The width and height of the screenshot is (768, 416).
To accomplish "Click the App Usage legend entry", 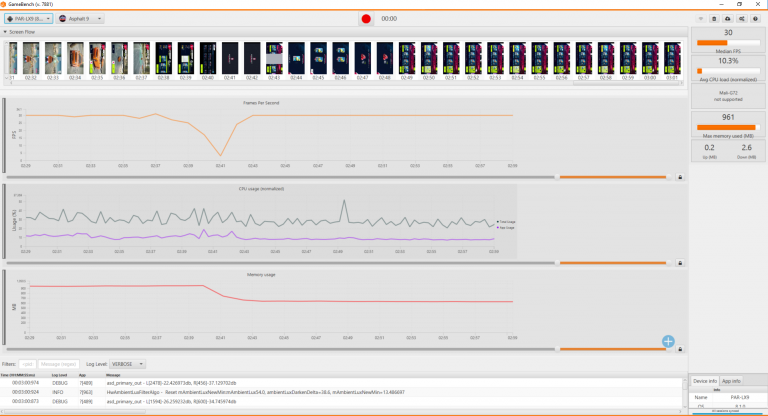I will click(506, 228).
